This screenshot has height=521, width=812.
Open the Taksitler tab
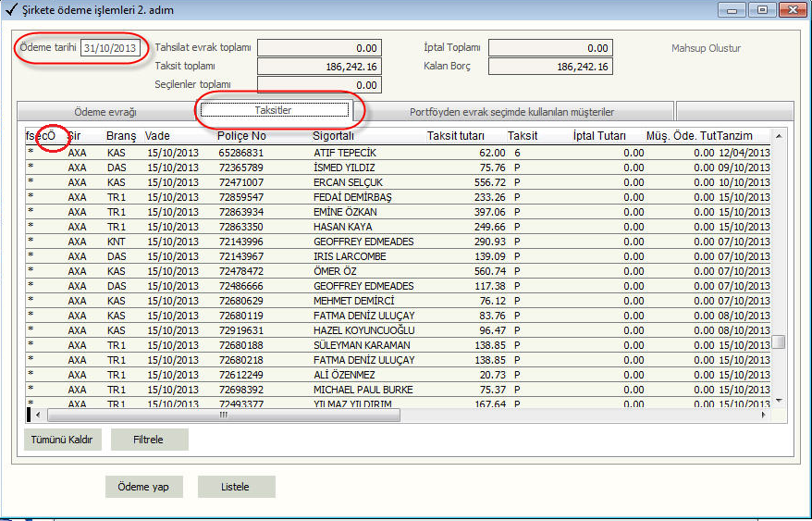(x=274, y=110)
